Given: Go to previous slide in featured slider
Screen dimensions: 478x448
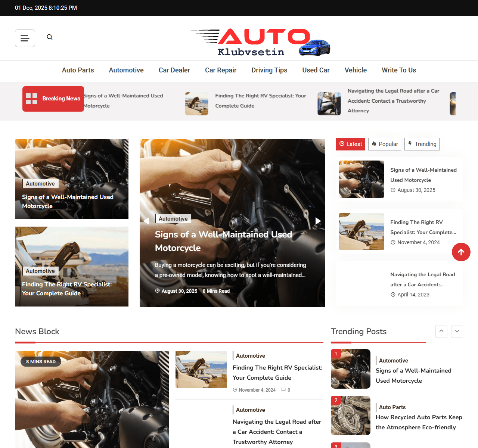Looking at the screenshot, I should click(146, 221).
